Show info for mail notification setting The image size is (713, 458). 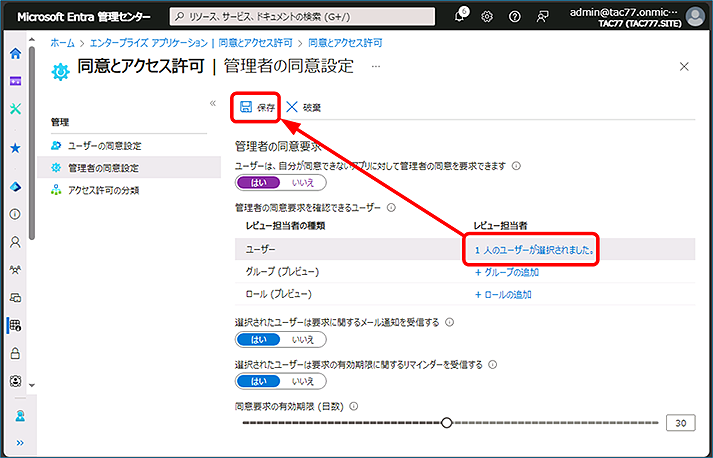click(449, 322)
